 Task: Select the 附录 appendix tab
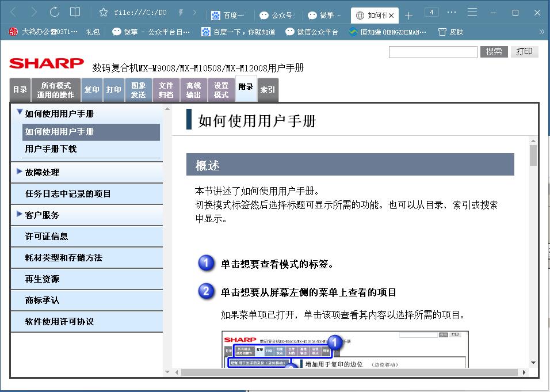click(x=246, y=89)
